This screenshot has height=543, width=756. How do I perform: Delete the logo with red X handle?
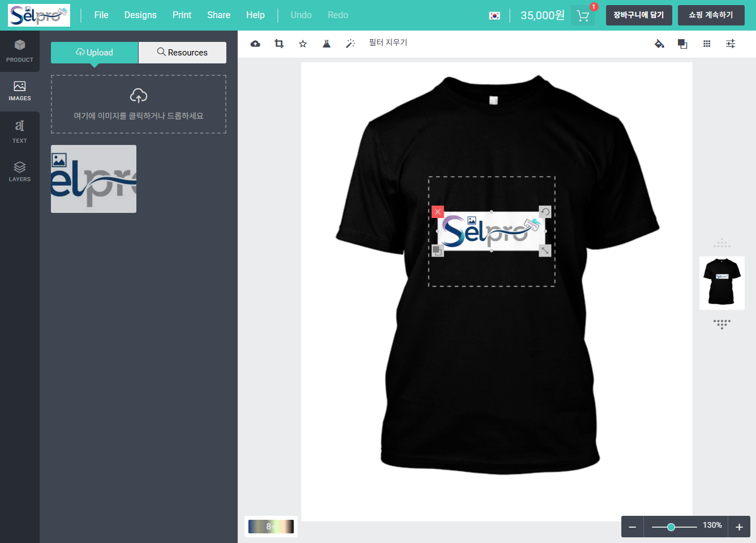(x=437, y=212)
